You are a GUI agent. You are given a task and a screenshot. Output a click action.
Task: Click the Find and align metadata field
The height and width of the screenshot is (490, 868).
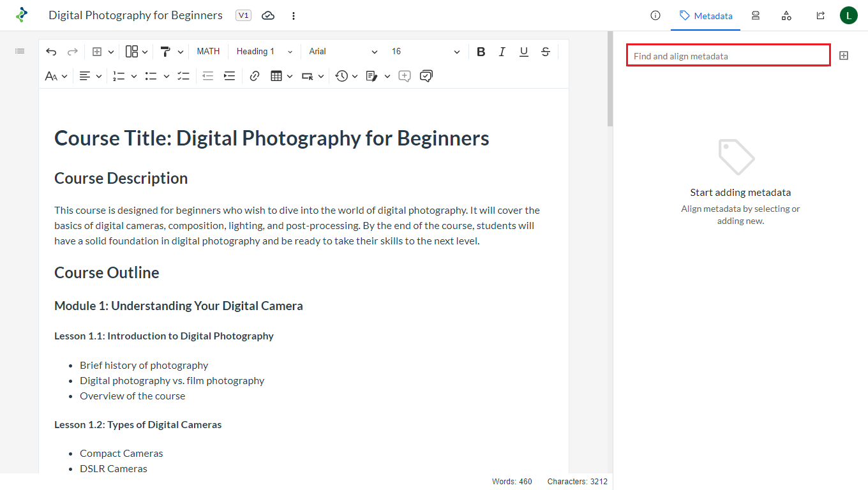tap(728, 56)
